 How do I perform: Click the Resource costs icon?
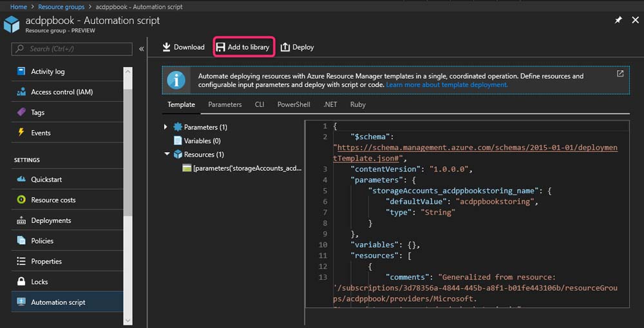(x=21, y=200)
